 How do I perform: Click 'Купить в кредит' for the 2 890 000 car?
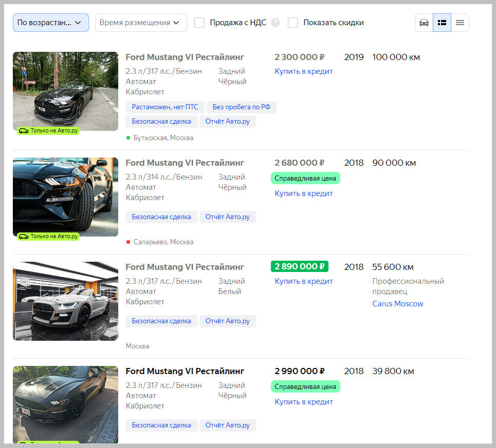point(303,281)
